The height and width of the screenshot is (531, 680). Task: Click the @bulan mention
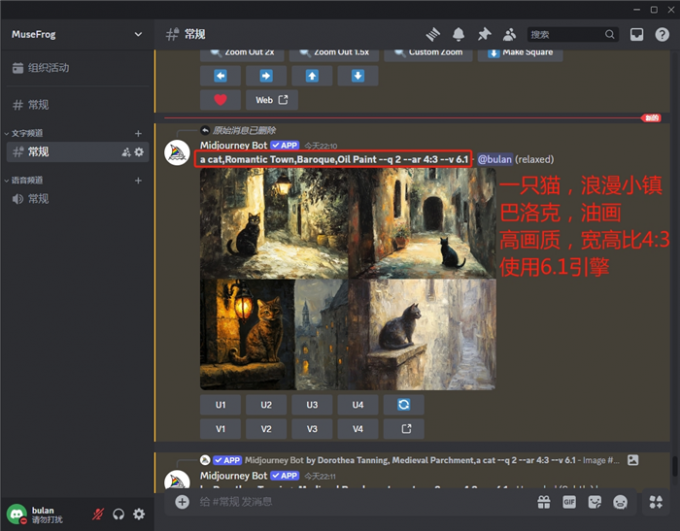(495, 159)
